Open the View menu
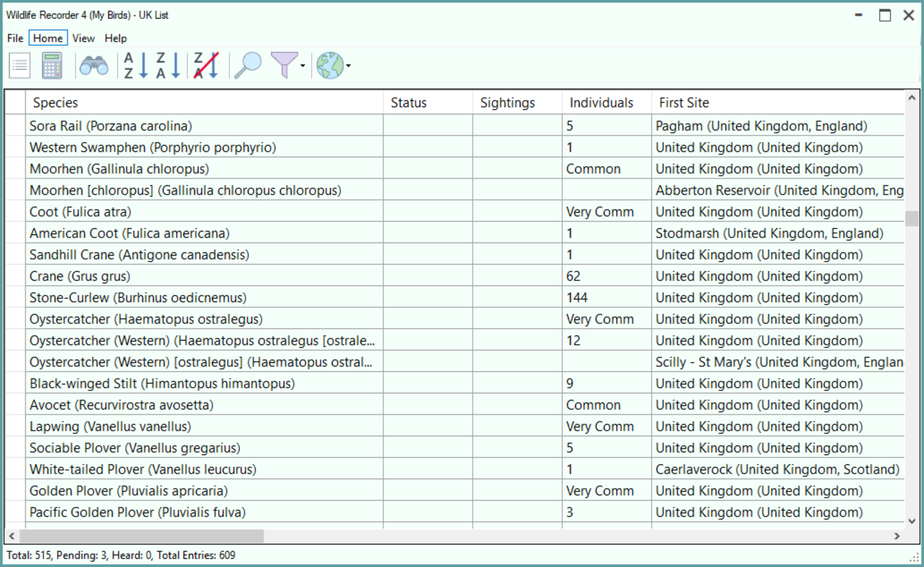This screenshot has height=567, width=924. (x=83, y=38)
